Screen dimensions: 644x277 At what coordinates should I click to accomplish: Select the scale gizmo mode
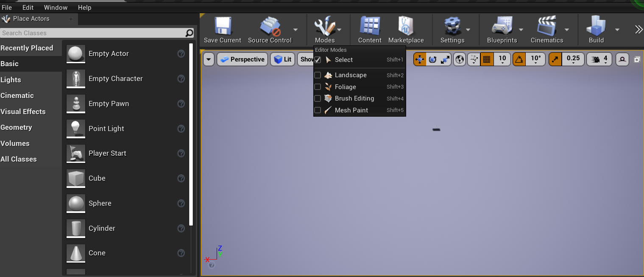pyautogui.click(x=445, y=59)
